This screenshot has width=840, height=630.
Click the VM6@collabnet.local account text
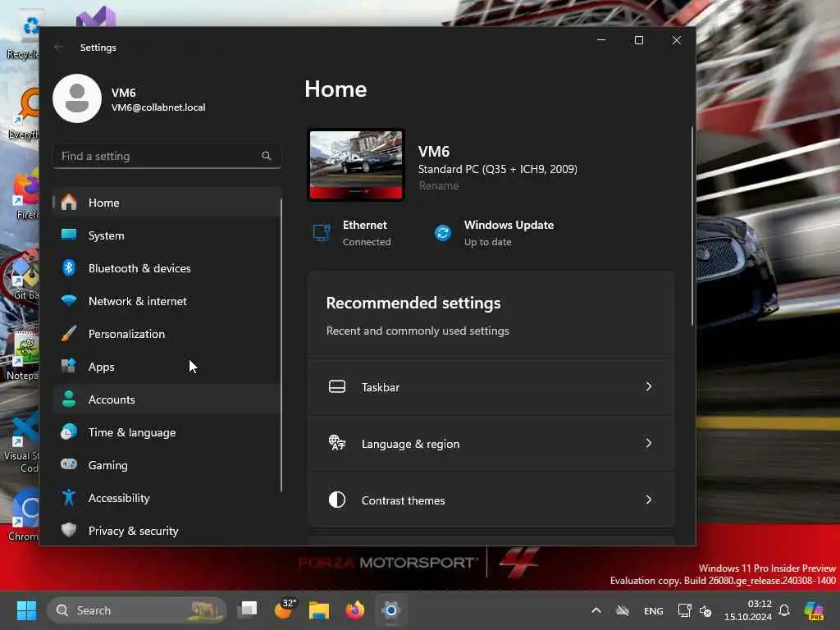click(158, 107)
